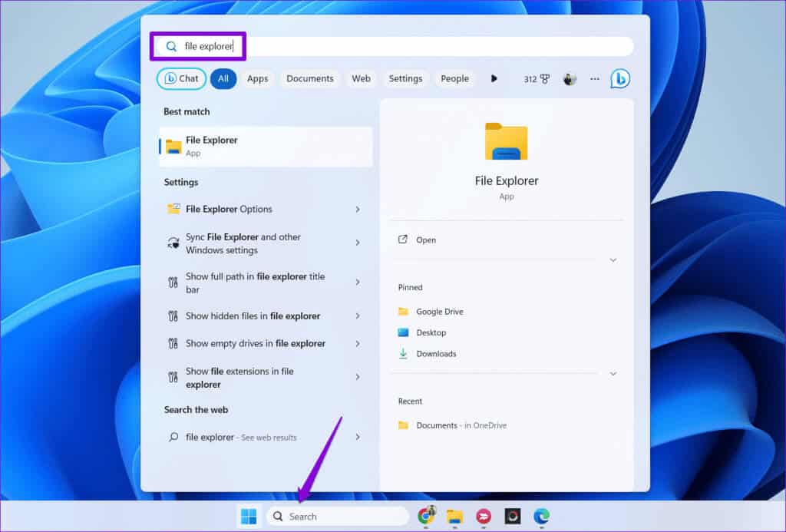The height and width of the screenshot is (532, 786).
Task: Expand arrow for Show full path result
Action: click(358, 283)
